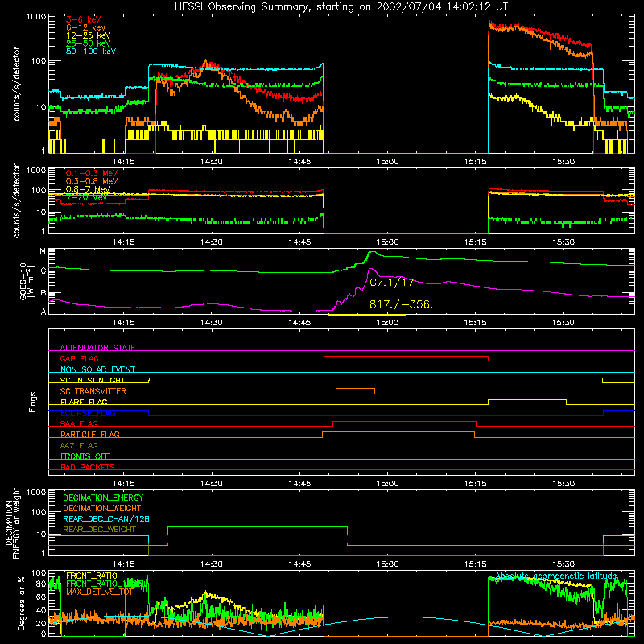Click the 14:30 tick label under GOES panel
The width and height of the screenshot is (644, 644).
[212, 323]
